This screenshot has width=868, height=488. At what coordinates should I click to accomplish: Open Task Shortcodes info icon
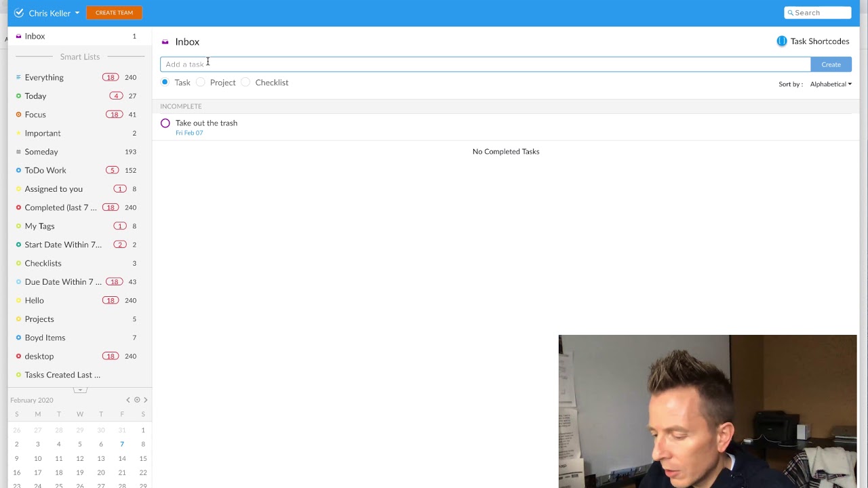click(781, 41)
